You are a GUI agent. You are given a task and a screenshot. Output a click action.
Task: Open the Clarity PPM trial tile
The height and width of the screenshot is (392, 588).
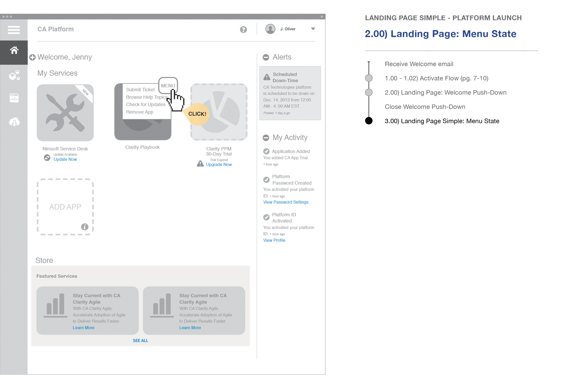tap(219, 112)
